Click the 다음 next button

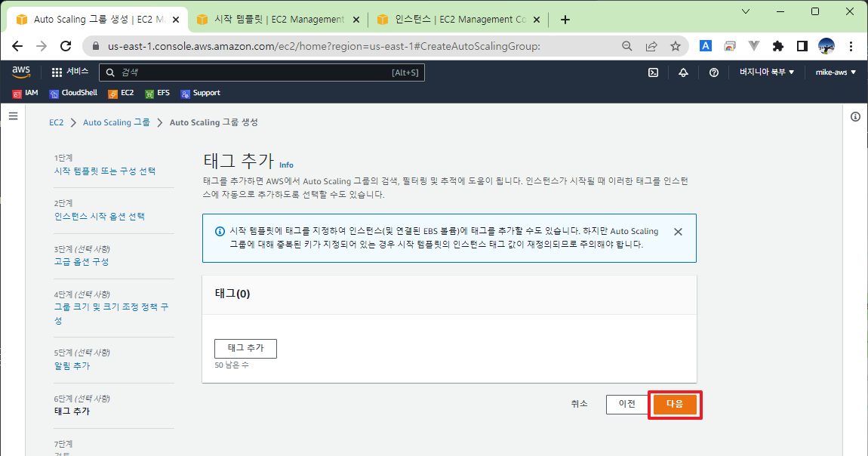[x=675, y=405]
